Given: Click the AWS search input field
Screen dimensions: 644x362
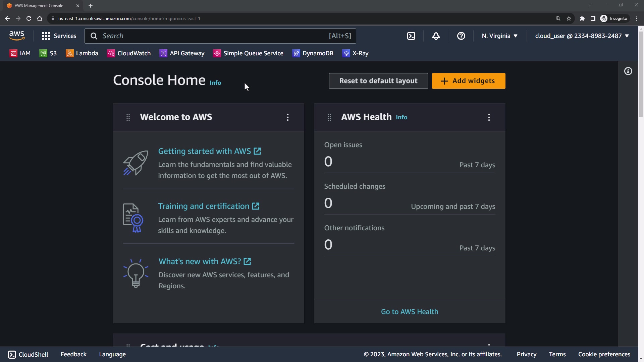Looking at the screenshot, I should (215, 36).
